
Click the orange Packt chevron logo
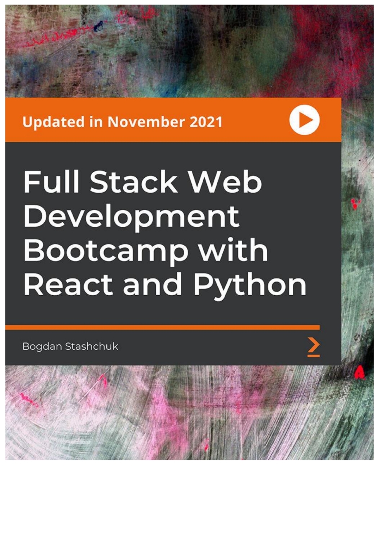(314, 347)
